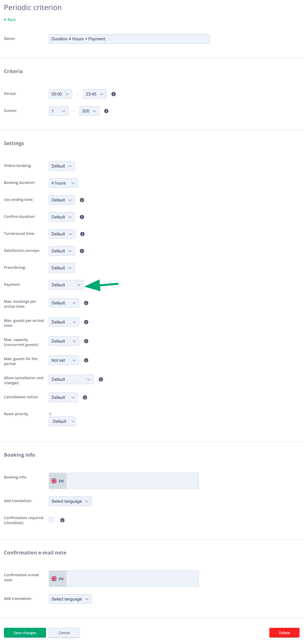
Task: Click the EN flag beside Confirmation e-mail note
Action: (x=57, y=579)
